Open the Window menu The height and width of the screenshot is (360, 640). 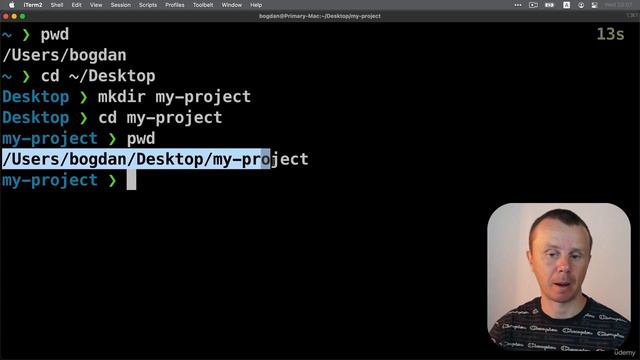[x=231, y=5]
